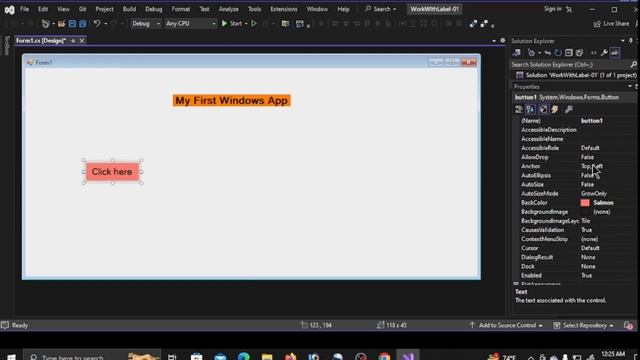Click Start Without Debugging outline arrow
Viewport: 640px width, 360px height.
point(254,24)
